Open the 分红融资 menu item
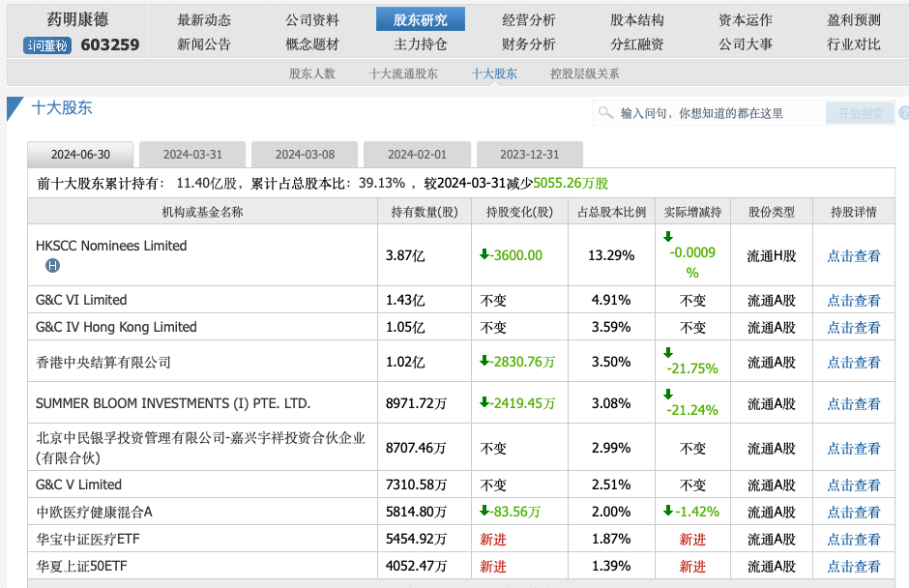The width and height of the screenshot is (909, 588). pos(637,44)
